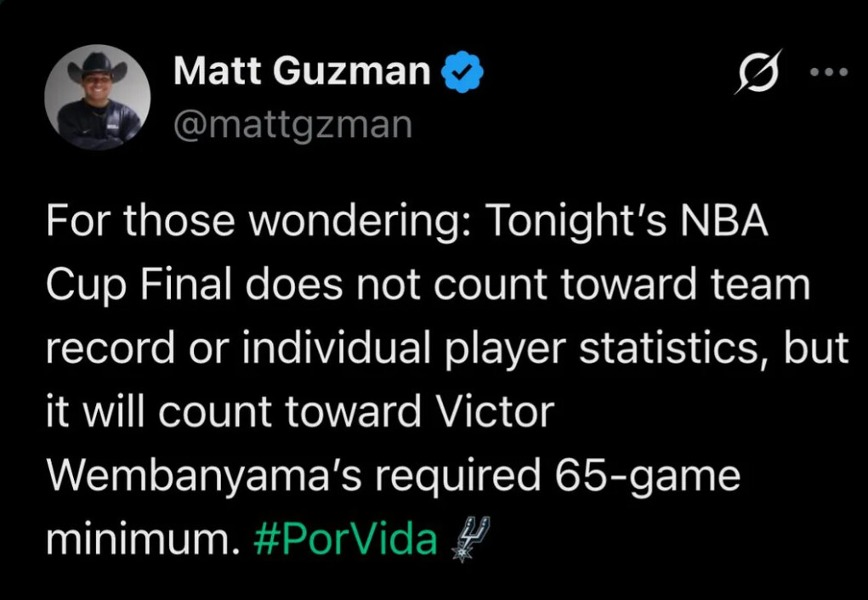Click "65-game" in the tweet text
The image size is (868, 600).
tap(646, 476)
